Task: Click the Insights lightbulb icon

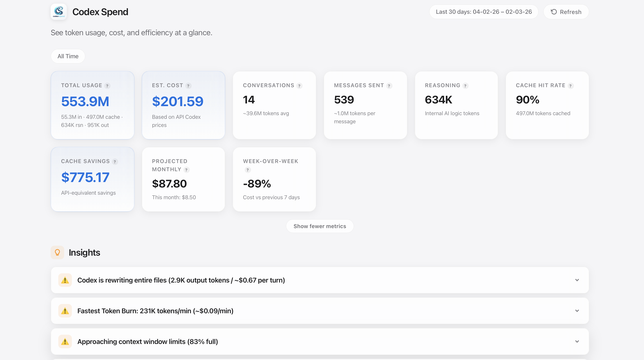Action: coord(57,252)
